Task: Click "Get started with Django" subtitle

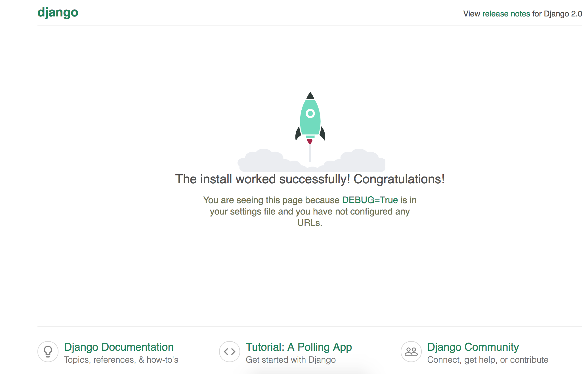Action: tap(291, 360)
